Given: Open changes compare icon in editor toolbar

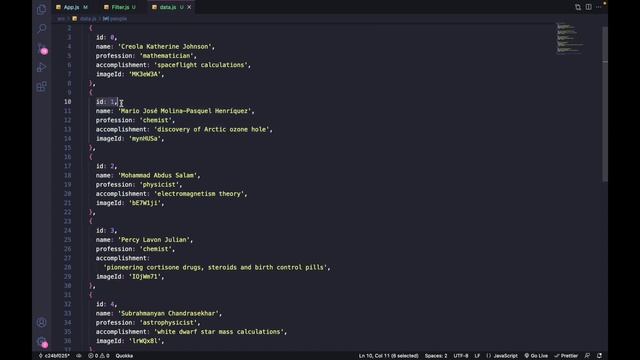Looking at the screenshot, I should [578, 7].
